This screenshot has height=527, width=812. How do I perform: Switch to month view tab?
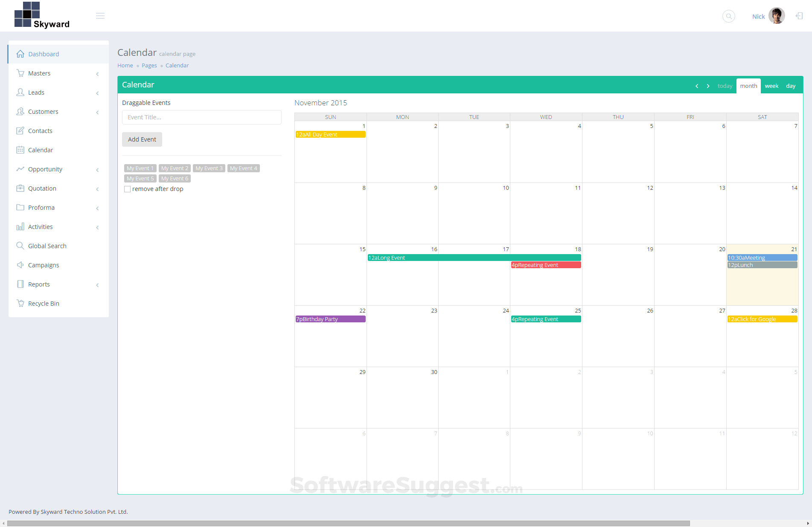click(748, 86)
